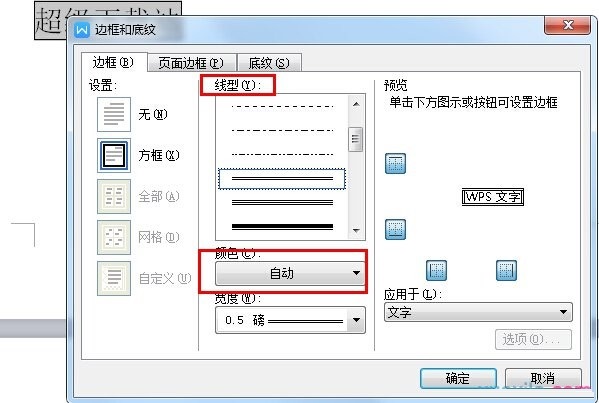Open the 宽度 width dropdown showing 0.5 磅
Viewport: 599px width, 403px height.
(x=290, y=320)
